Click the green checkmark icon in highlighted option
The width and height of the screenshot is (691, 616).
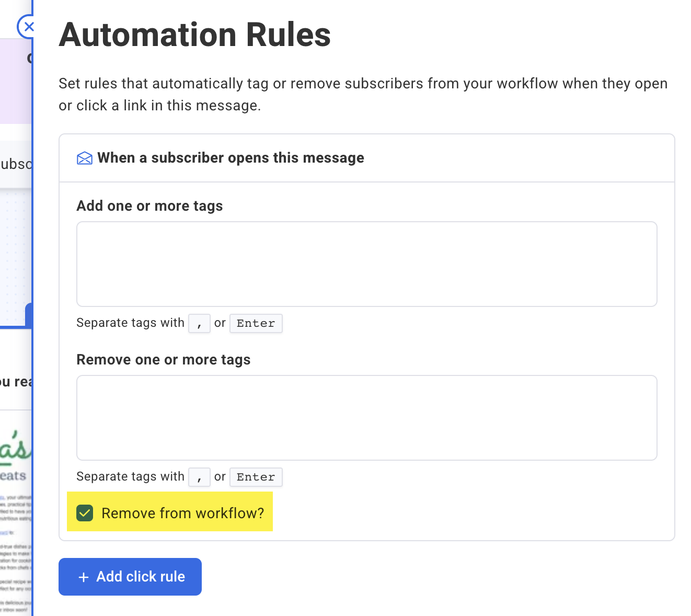click(x=85, y=513)
